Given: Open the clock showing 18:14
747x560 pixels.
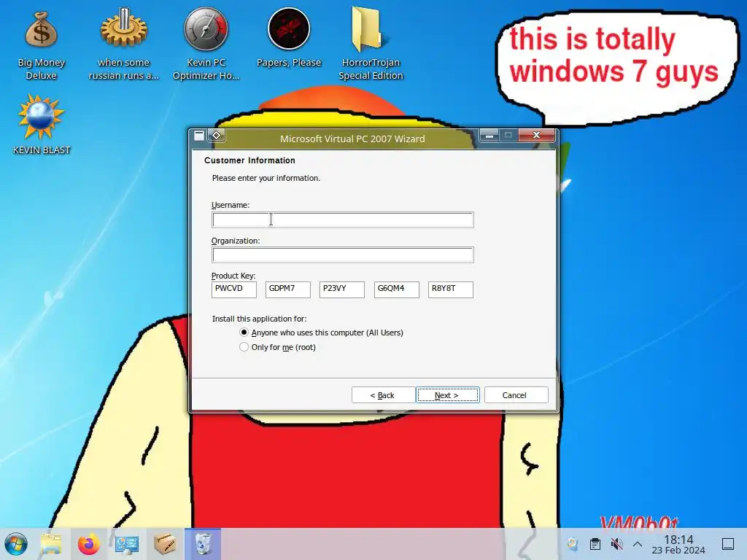Looking at the screenshot, I should (x=678, y=544).
